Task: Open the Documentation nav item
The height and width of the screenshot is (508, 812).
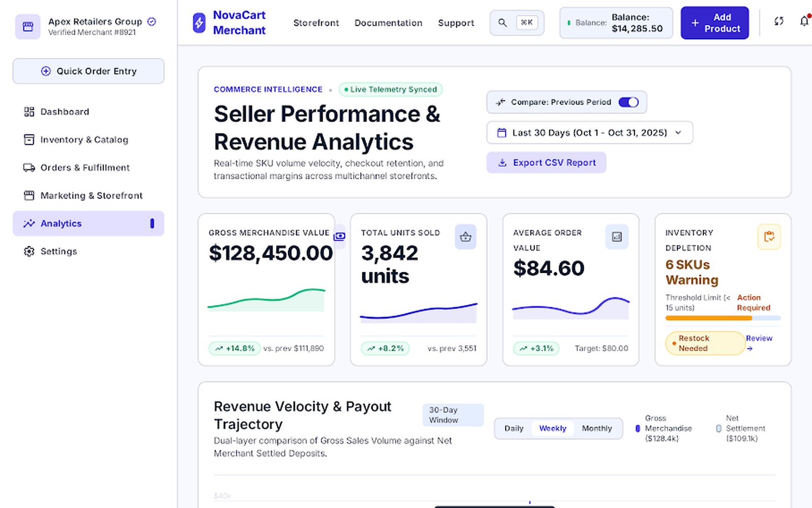Action: tap(388, 23)
